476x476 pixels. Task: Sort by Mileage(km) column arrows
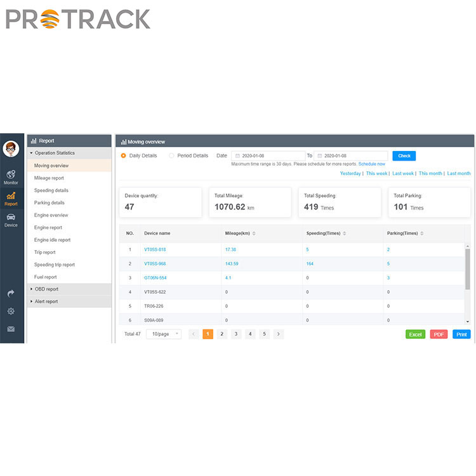pos(254,233)
